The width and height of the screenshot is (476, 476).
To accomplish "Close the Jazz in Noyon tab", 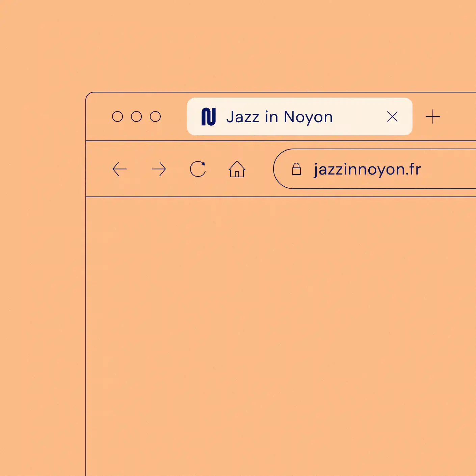I will [x=392, y=117].
